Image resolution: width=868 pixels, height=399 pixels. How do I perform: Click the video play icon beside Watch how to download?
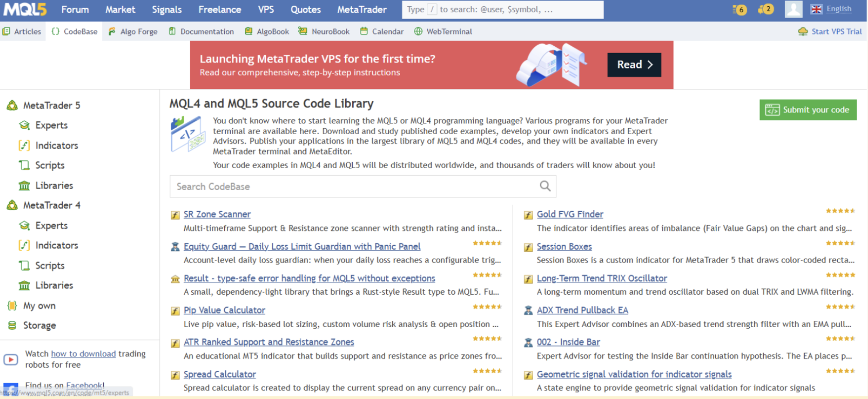coord(11,359)
